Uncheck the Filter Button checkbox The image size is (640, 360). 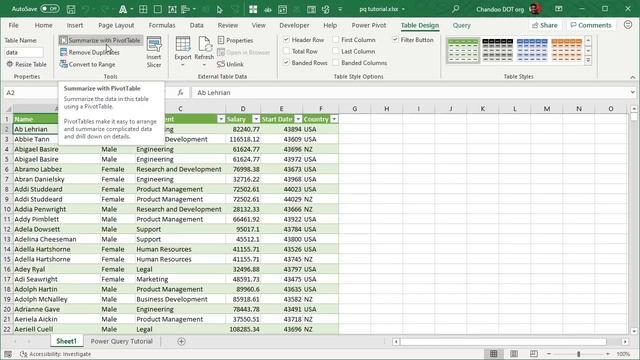pos(395,40)
